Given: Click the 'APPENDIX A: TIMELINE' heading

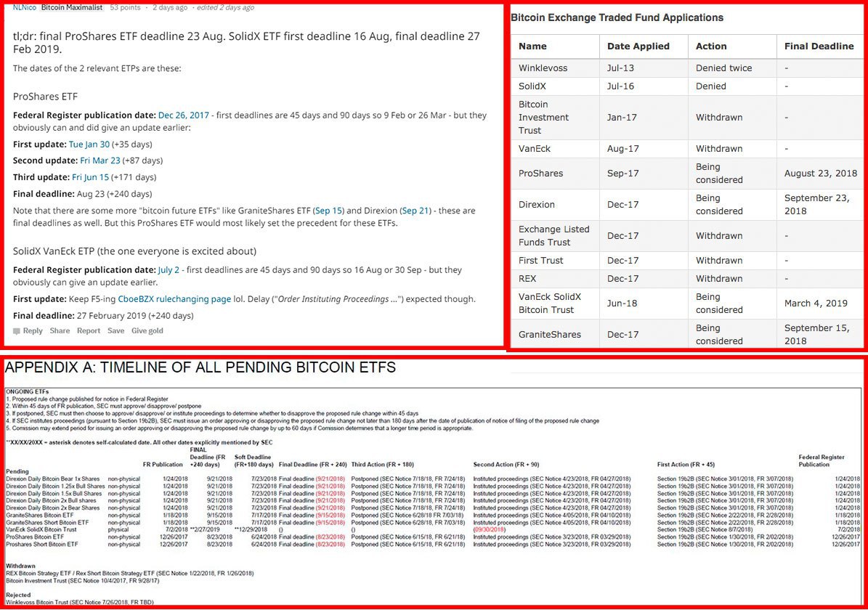Looking at the screenshot, I should tap(200, 367).
